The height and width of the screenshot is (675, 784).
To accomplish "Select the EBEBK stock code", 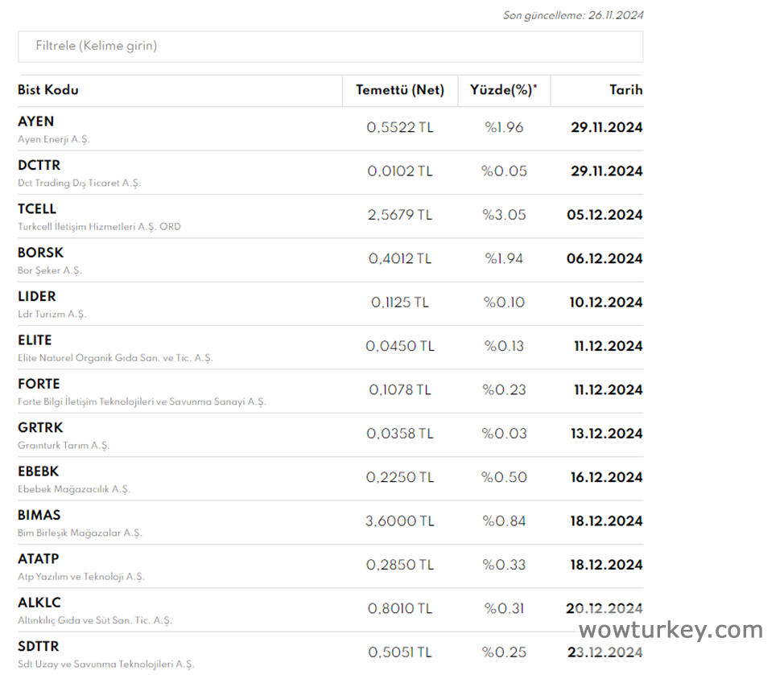I will (39, 471).
